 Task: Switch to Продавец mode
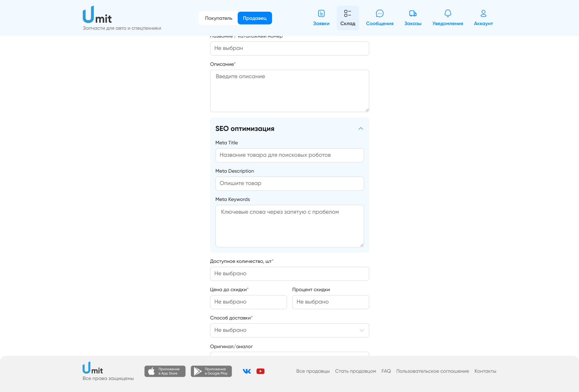click(x=255, y=18)
